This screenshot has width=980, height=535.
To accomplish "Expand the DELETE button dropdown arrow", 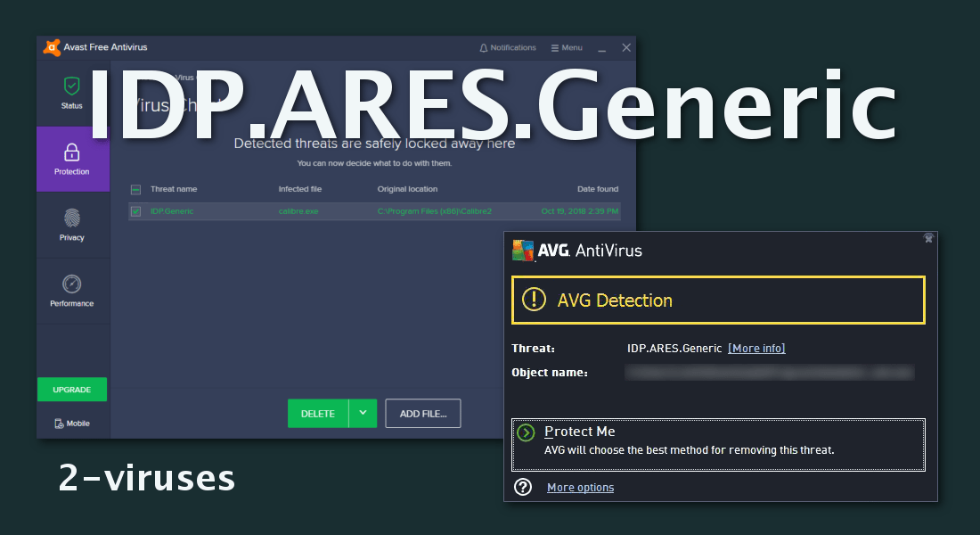I will (363, 413).
